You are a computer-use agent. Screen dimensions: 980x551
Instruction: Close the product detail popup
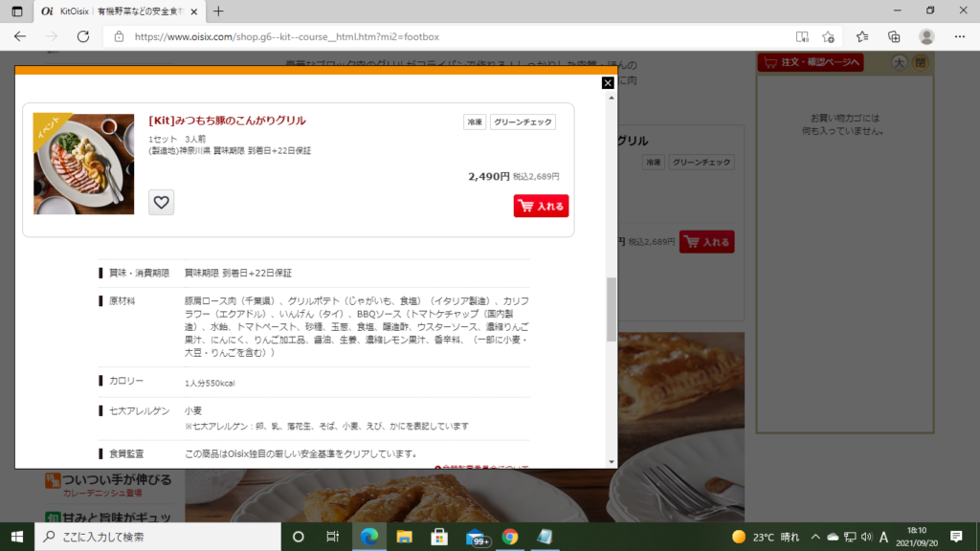(608, 82)
